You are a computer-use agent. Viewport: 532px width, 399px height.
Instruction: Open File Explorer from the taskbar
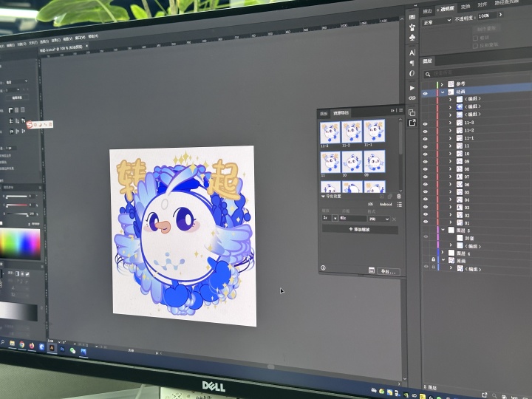coord(13,344)
